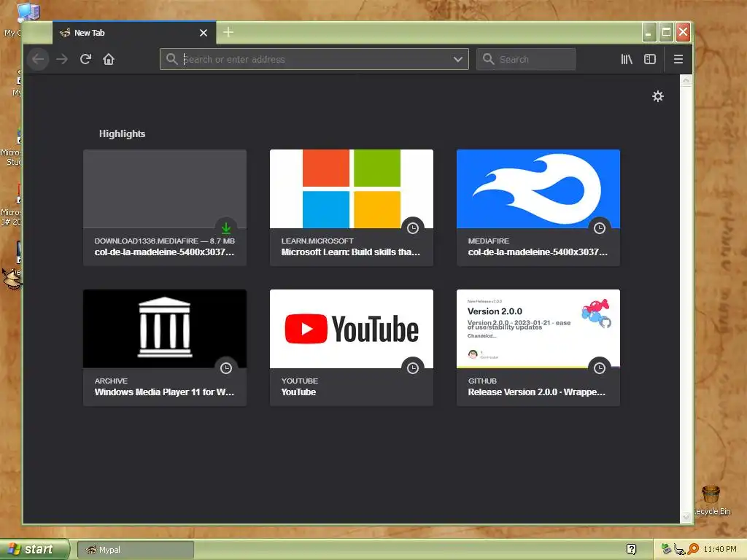Open the Microsoft Learn highlight thumbnail
Screen dimensions: 747x560
point(352,189)
